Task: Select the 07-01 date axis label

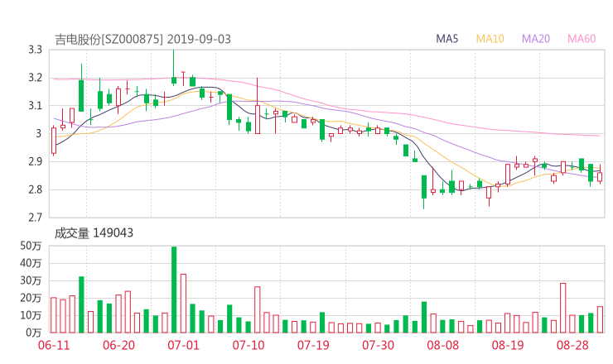Action: coord(184,344)
